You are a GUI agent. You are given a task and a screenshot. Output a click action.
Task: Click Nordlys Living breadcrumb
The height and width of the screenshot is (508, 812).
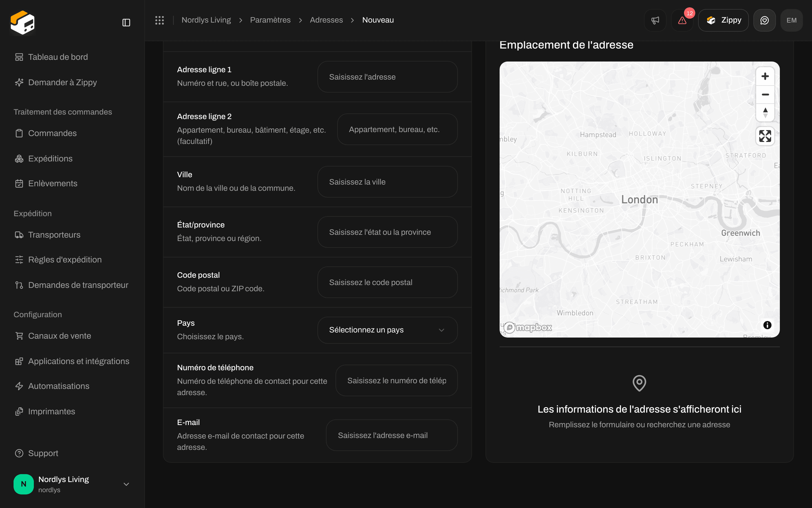(x=206, y=20)
